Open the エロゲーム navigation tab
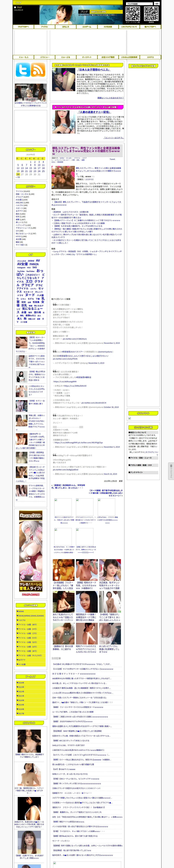This screenshot has height=868, width=174. click(x=87, y=27)
